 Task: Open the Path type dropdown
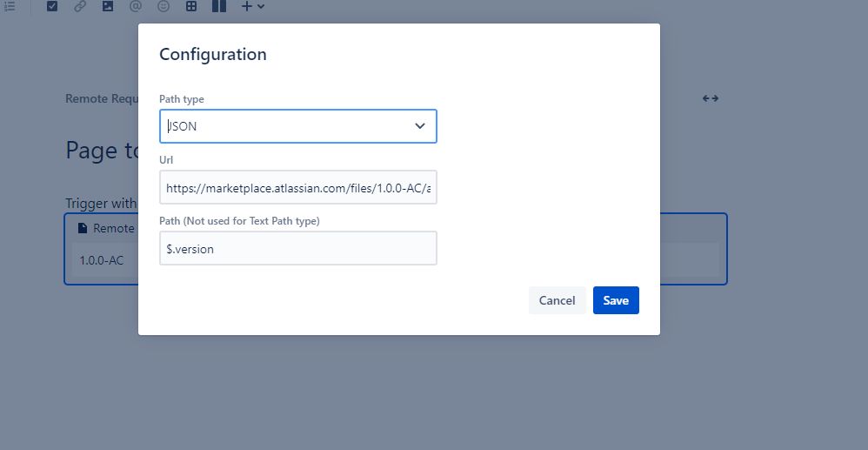click(287, 126)
